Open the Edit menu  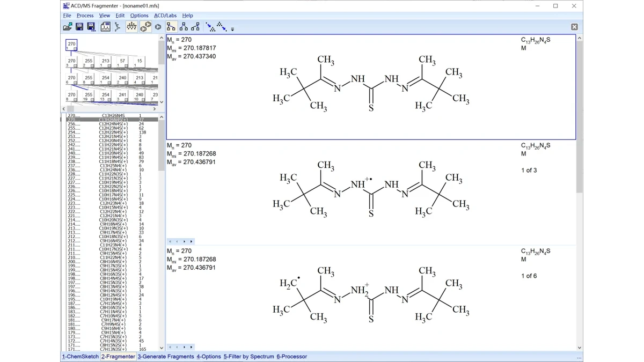(120, 16)
